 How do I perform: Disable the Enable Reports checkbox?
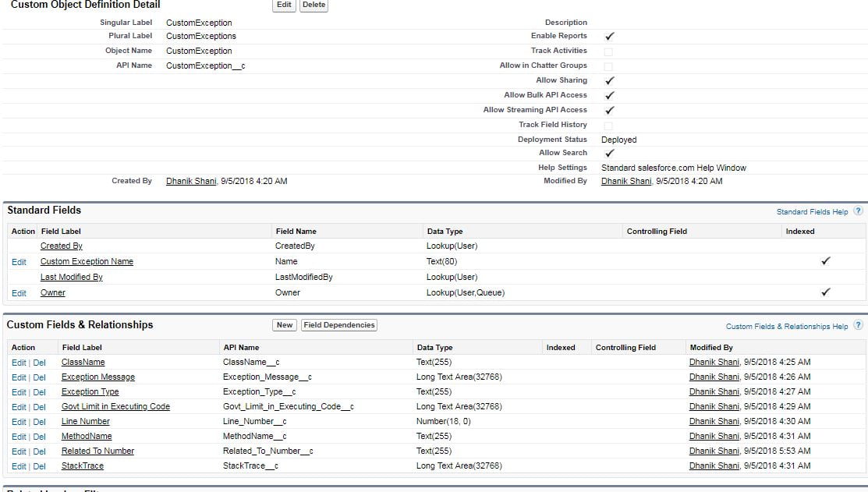coord(609,36)
